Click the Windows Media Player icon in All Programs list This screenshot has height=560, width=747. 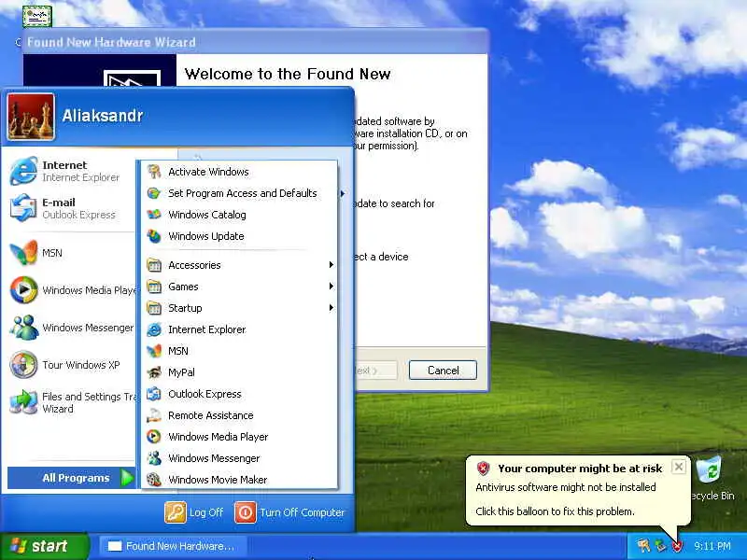click(154, 437)
